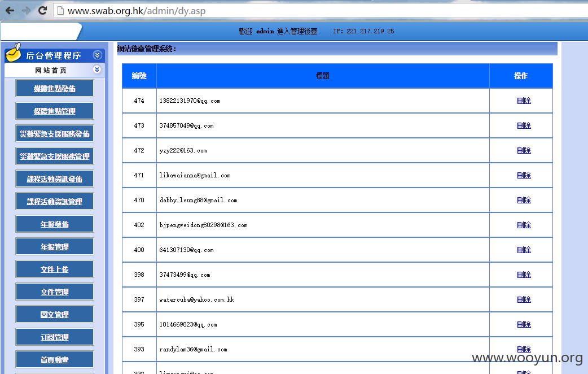Delete row 470 via its 刪除 link
The width and height of the screenshot is (588, 374).
coord(524,200)
